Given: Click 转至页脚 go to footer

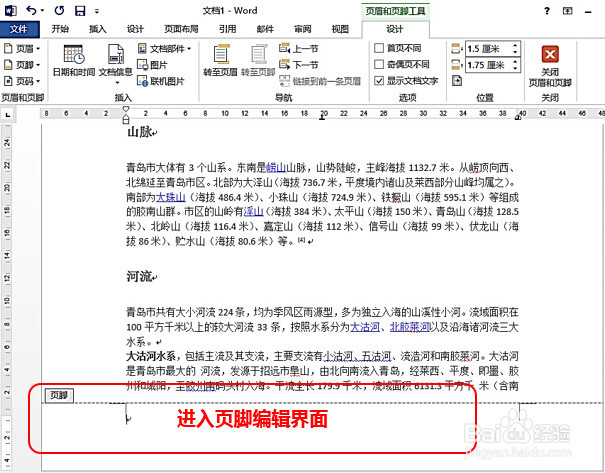Looking at the screenshot, I should pyautogui.click(x=258, y=61).
